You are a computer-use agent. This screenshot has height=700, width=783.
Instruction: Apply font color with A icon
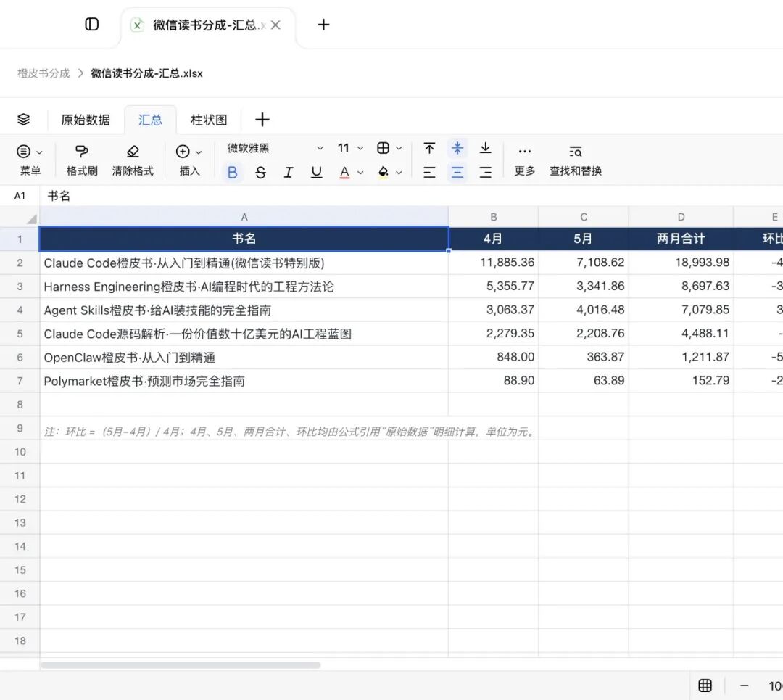pyautogui.click(x=344, y=173)
